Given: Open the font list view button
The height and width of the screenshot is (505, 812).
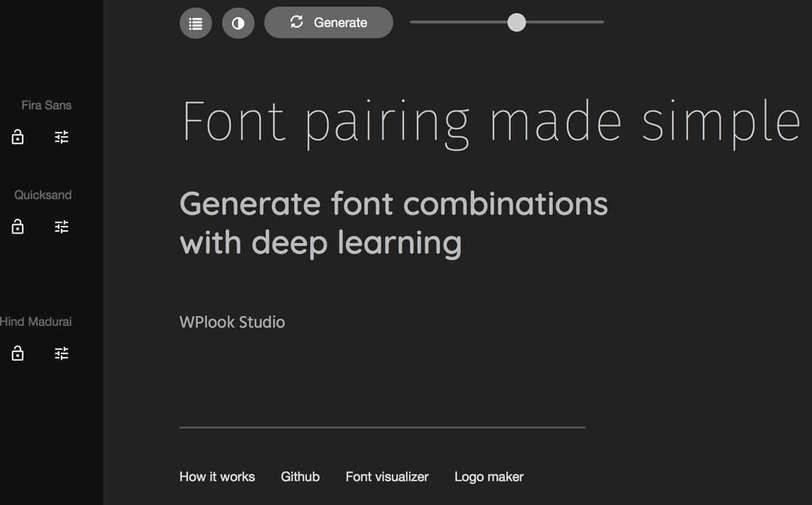Looking at the screenshot, I should click(196, 23).
